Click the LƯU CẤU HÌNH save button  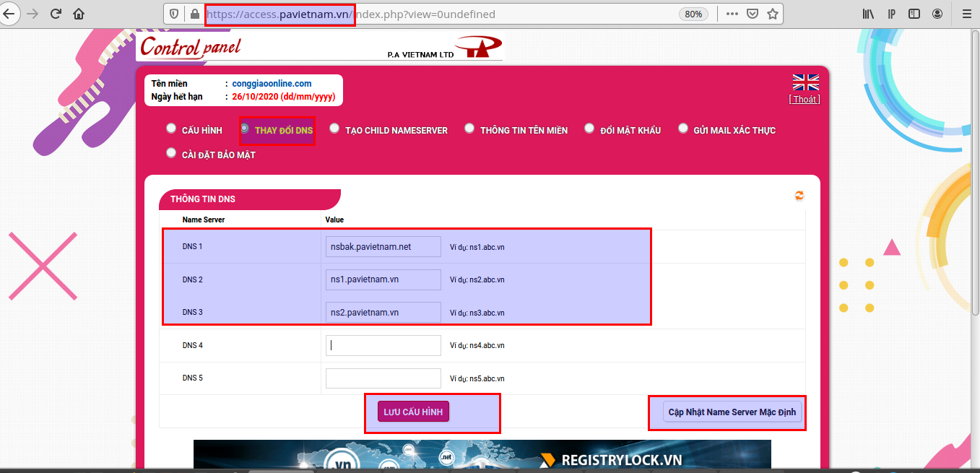pos(413,412)
